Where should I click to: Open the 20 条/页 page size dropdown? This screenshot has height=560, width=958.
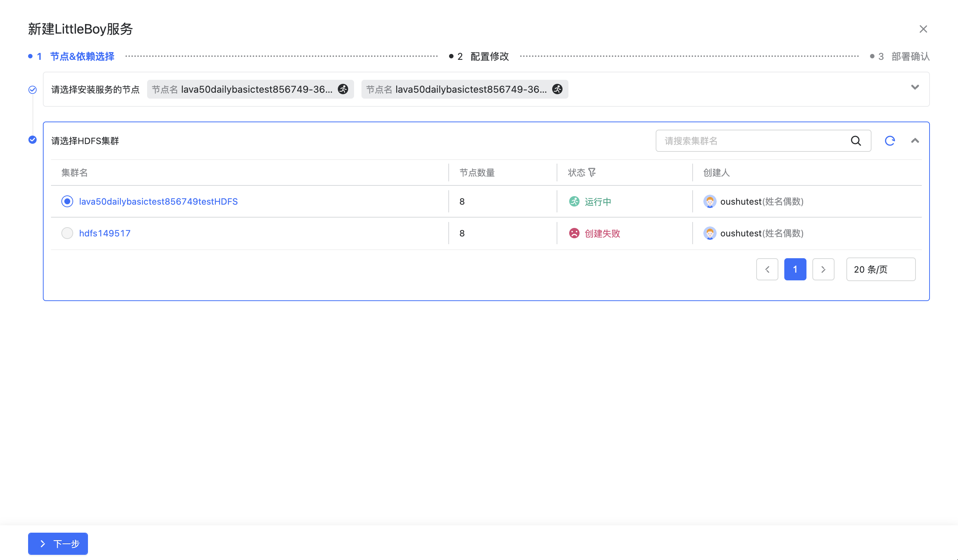click(x=880, y=269)
